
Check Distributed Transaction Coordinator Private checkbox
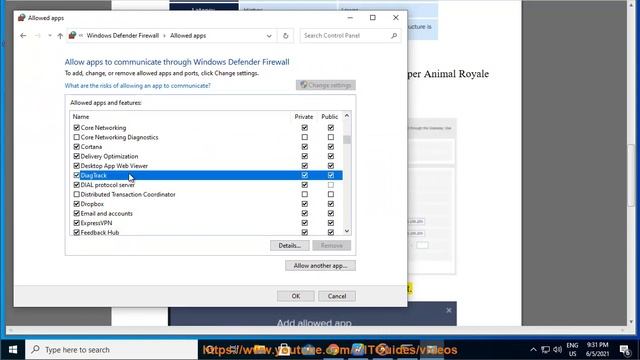tap(304, 194)
